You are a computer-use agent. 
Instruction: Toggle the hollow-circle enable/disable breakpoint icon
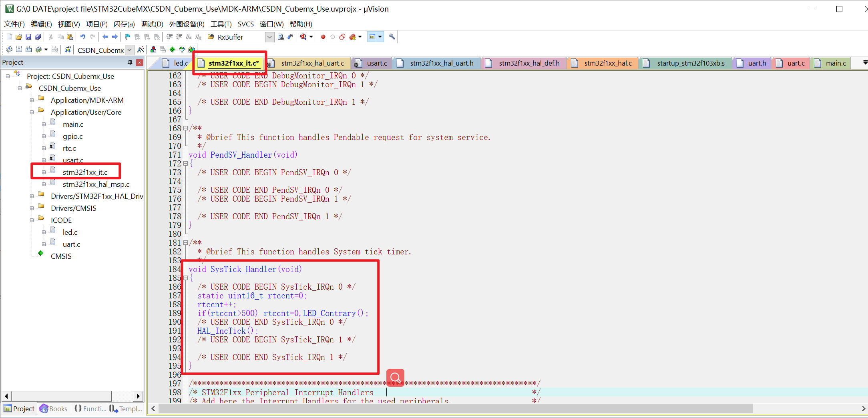point(333,37)
